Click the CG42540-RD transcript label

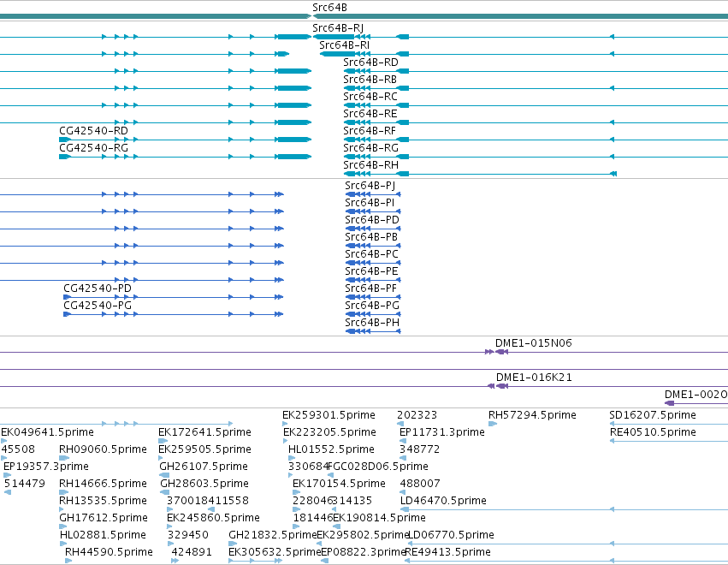click(93, 131)
